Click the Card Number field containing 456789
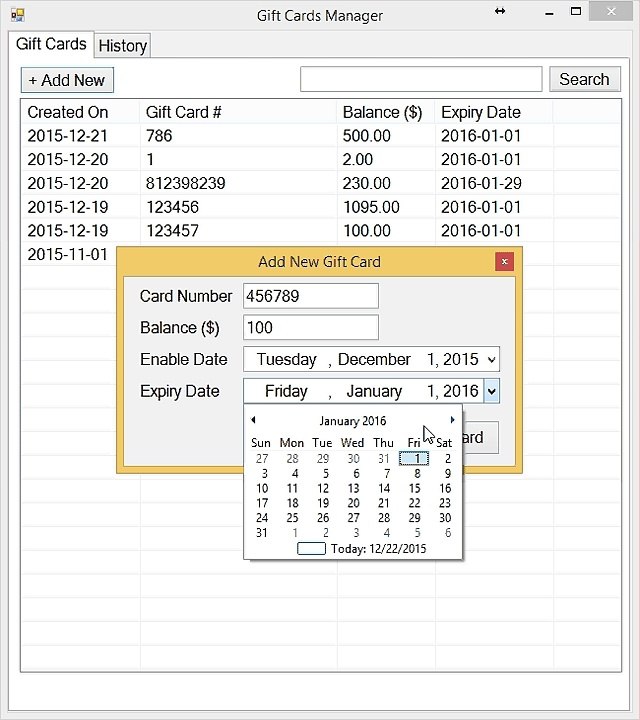The height and width of the screenshot is (720, 640). tap(311, 296)
